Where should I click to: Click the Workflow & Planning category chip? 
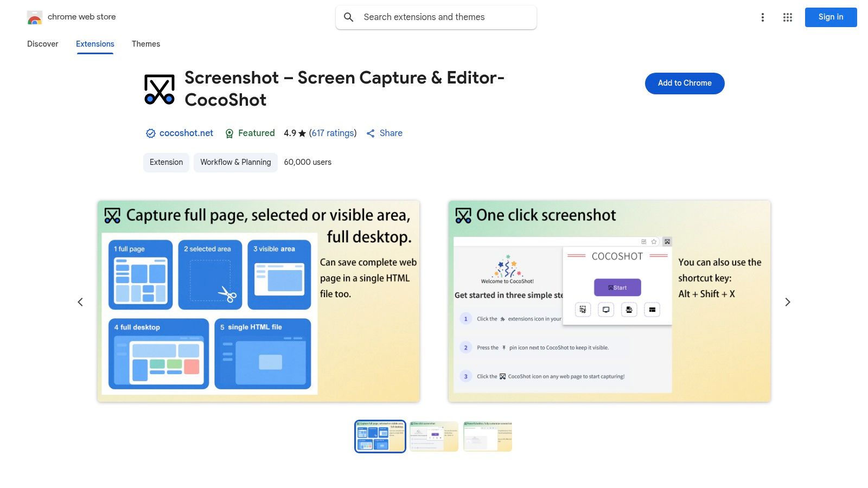235,162
